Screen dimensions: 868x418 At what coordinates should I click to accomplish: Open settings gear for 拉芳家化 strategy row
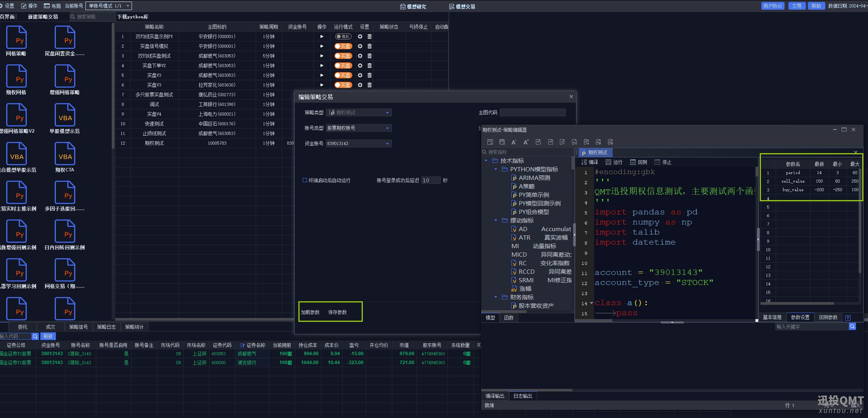click(360, 85)
